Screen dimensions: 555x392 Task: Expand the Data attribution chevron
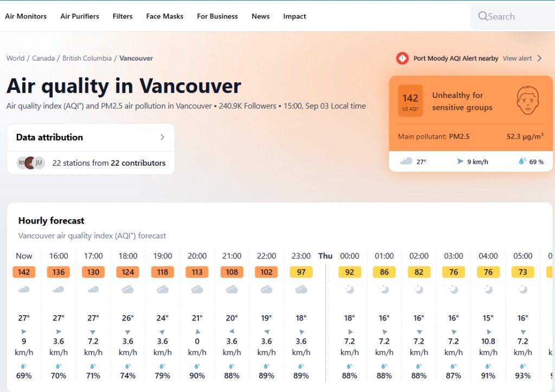click(x=162, y=137)
